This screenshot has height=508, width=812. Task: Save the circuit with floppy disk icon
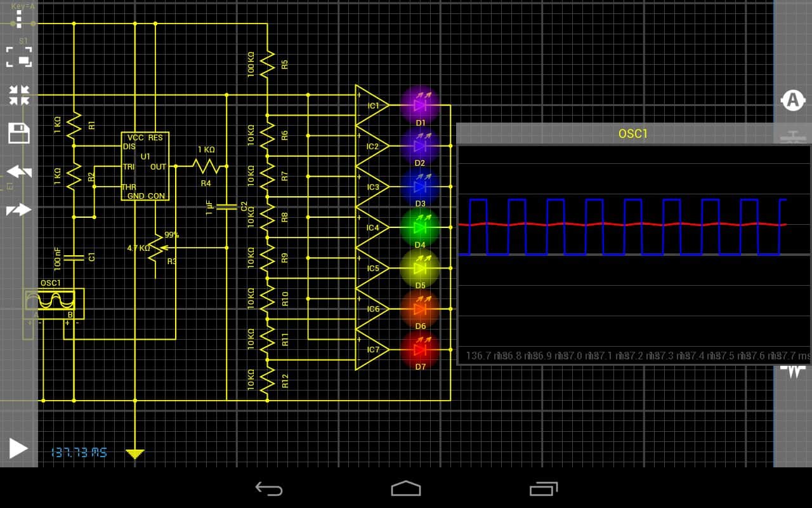point(19,133)
